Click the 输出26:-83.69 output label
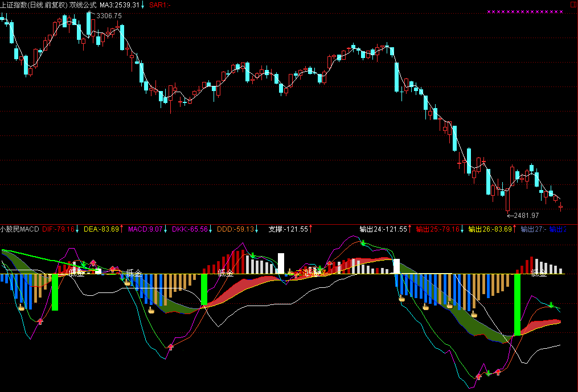Image resolution: width=578 pixels, height=392 pixels. pos(490,229)
